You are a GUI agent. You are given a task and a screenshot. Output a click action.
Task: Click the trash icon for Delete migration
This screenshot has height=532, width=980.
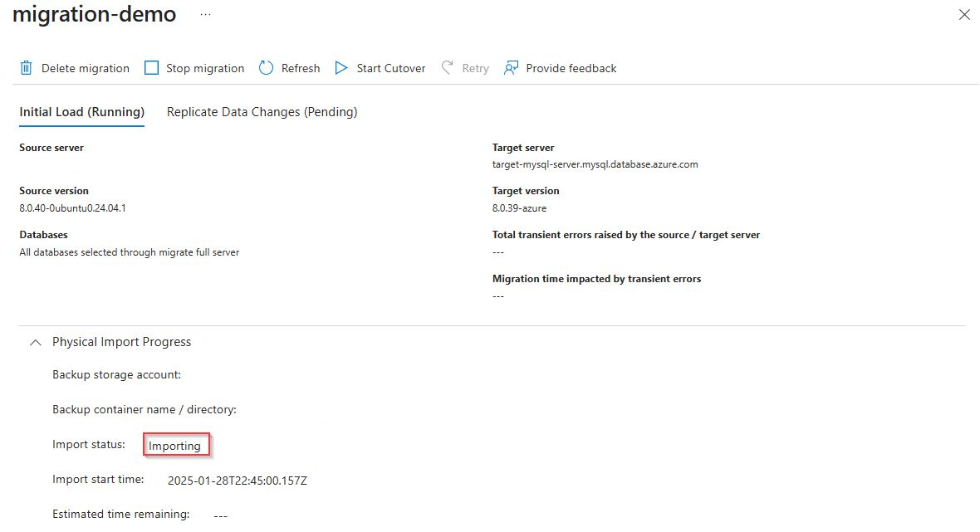pyautogui.click(x=27, y=68)
